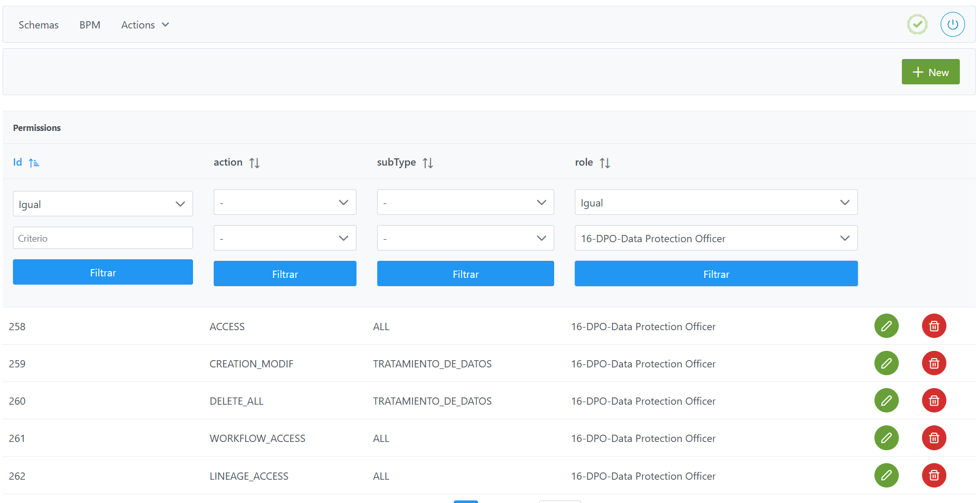Click the Criterio input field
This screenshot has height=503, width=980.
pos(102,238)
